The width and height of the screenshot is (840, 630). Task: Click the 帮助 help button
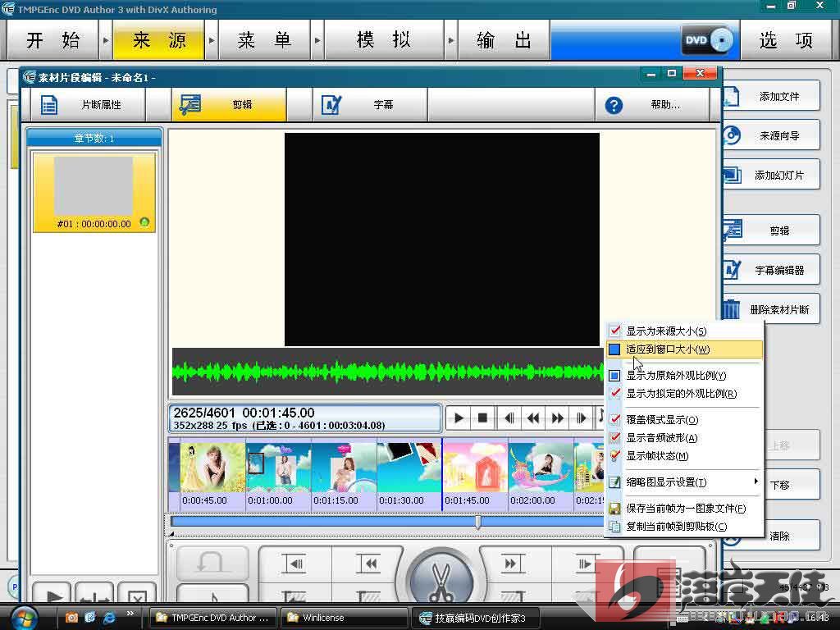click(652, 104)
